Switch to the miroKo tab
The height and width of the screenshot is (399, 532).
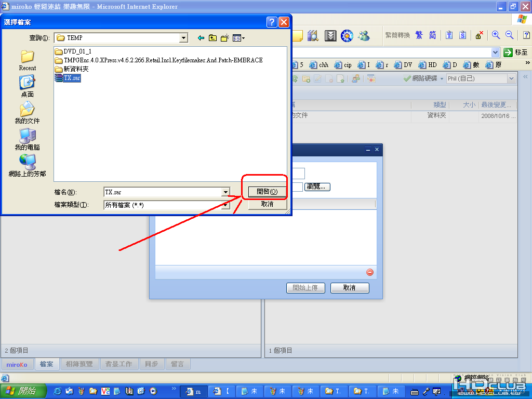tap(17, 364)
